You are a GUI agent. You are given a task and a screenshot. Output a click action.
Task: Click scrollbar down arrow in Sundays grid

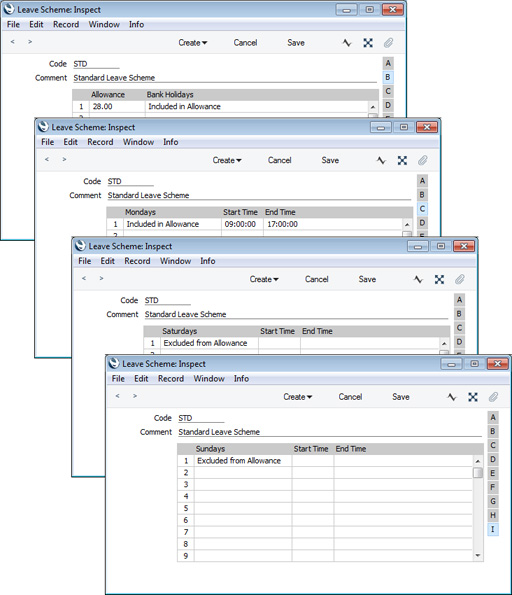[478, 556]
